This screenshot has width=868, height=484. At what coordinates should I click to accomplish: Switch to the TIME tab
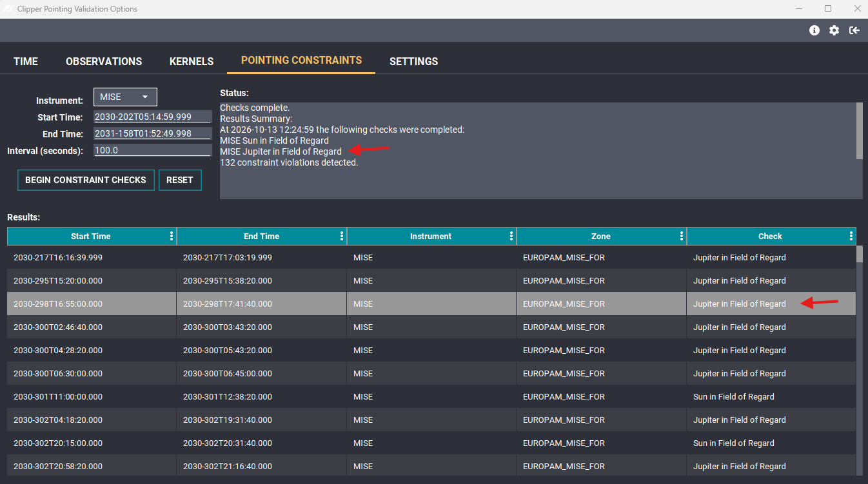click(x=26, y=61)
